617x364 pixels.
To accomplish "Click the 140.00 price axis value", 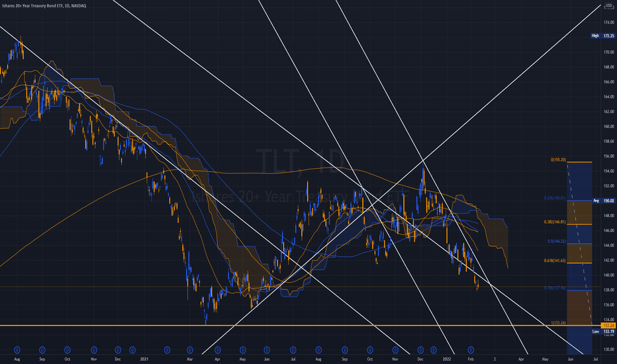I will pos(609,275).
